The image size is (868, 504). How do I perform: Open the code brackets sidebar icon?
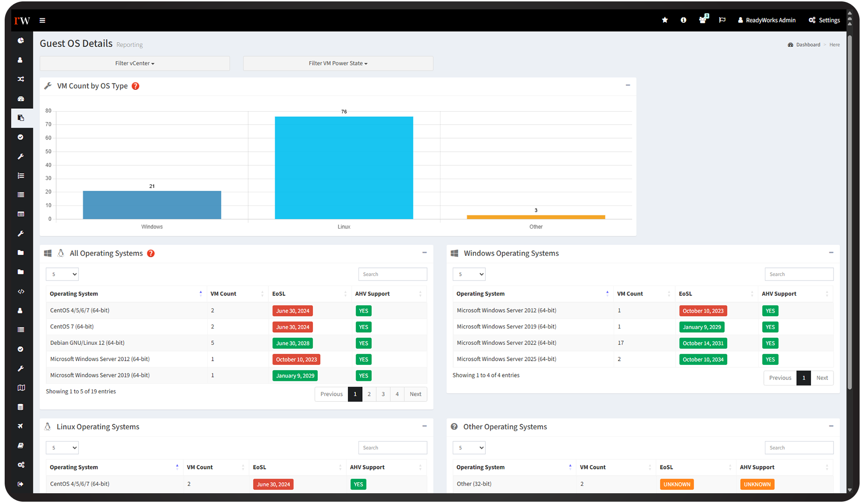pos(21,292)
